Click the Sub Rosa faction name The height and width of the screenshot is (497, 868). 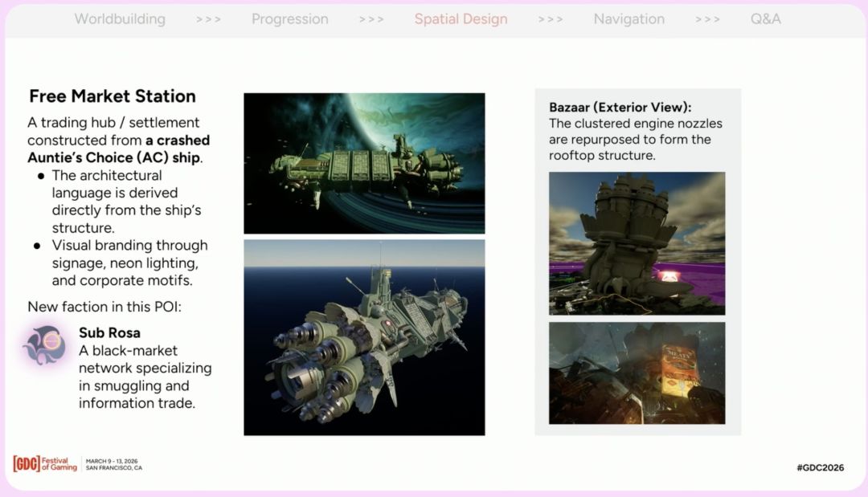tap(109, 333)
